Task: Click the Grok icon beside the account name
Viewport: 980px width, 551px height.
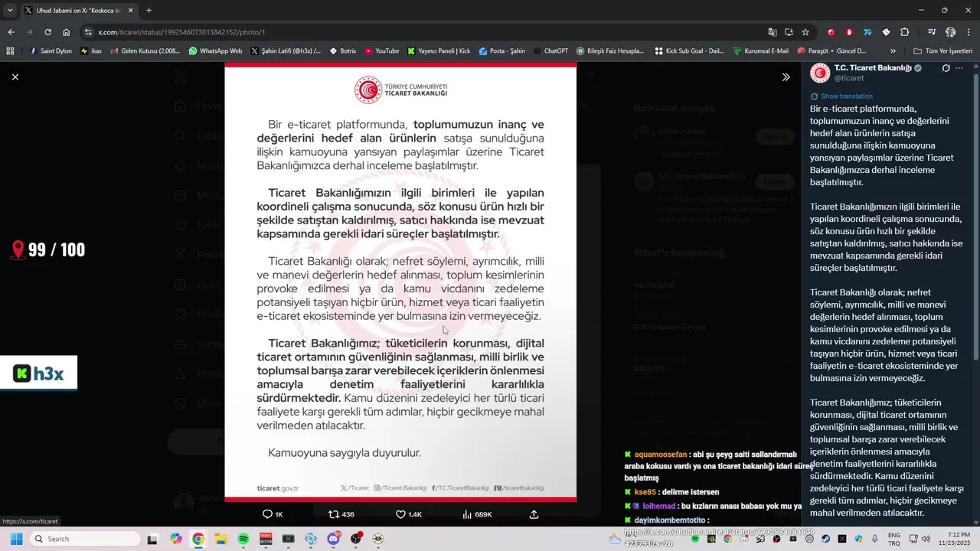Action: point(946,68)
